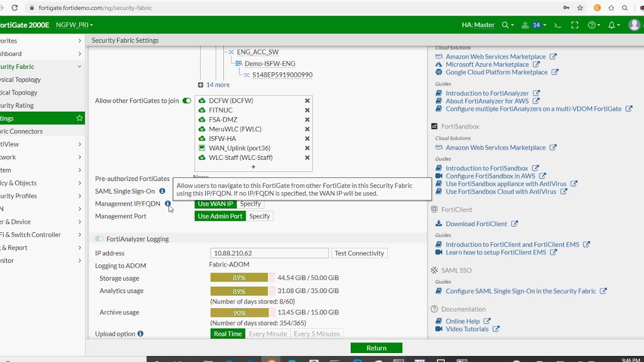
Task: Add an interface with the plus icon
Action: [x=254, y=167]
